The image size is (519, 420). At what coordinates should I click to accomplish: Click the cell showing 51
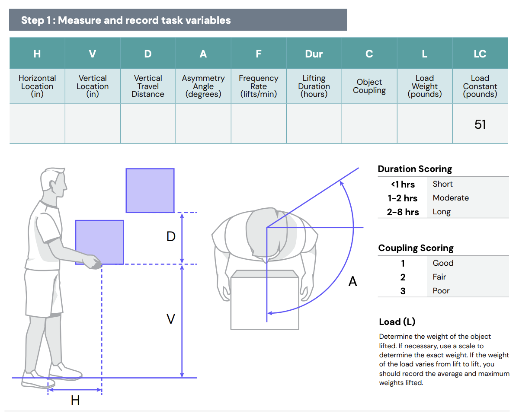[480, 124]
